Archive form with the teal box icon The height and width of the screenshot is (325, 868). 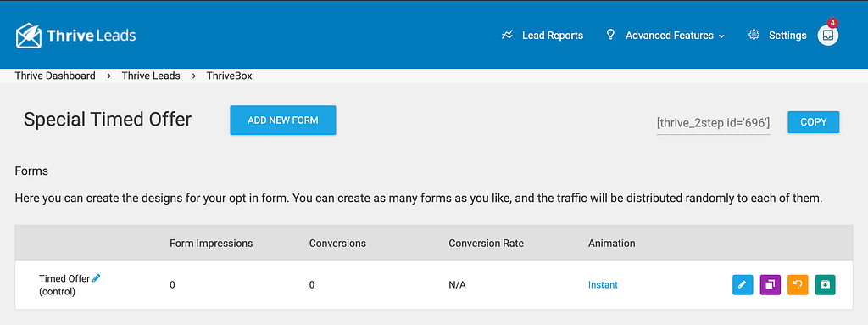pos(826,285)
